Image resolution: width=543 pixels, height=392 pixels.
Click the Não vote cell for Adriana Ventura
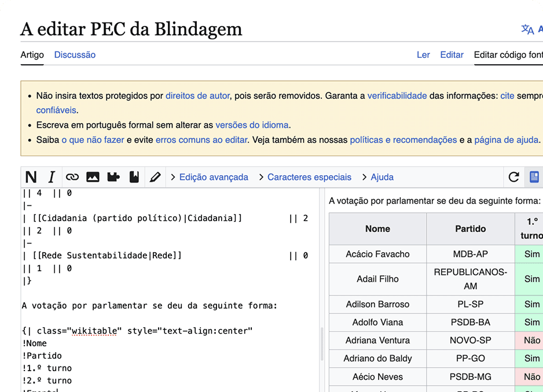(x=529, y=340)
